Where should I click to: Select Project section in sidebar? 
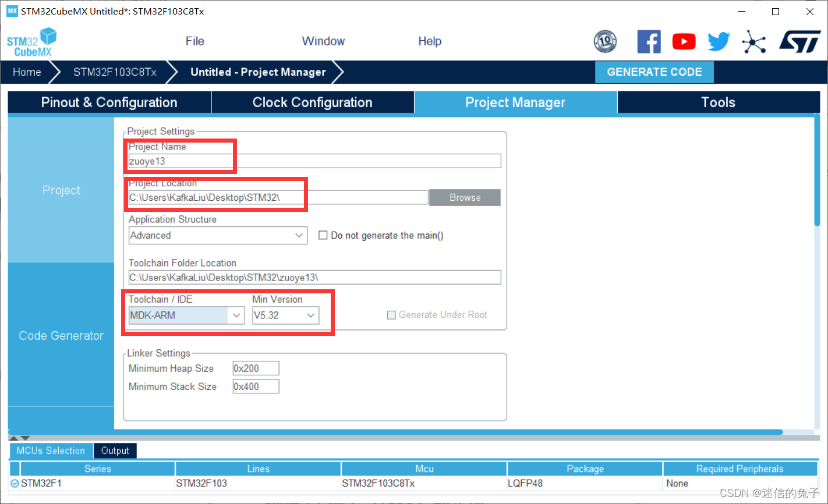61,190
